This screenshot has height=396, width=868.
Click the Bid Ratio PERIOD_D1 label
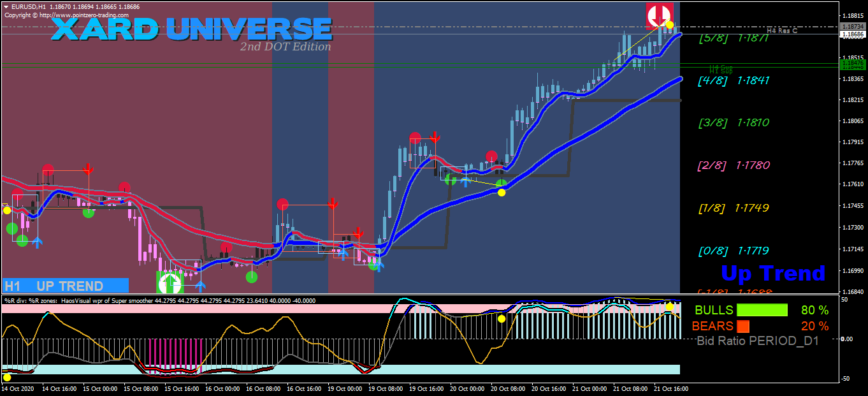click(758, 341)
